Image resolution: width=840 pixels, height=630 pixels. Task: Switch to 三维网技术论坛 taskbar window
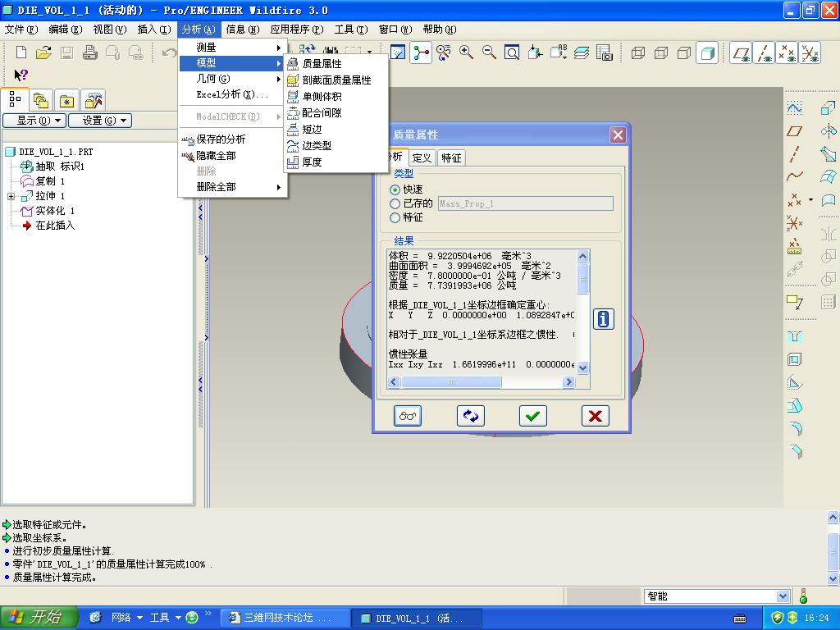[285, 618]
